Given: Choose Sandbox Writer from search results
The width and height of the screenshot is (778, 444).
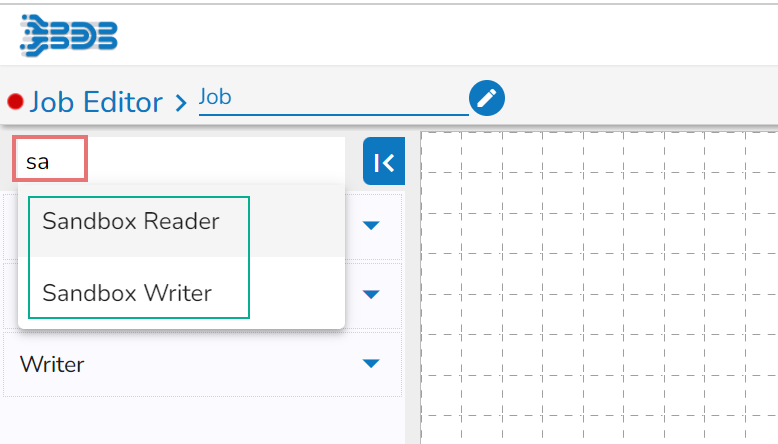Looking at the screenshot, I should [127, 293].
